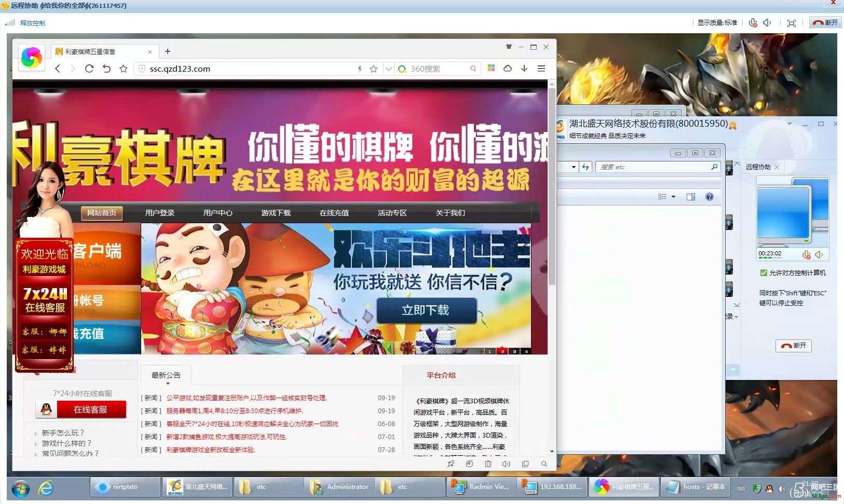Viewport: 844px width, 504px height.
Task: Click the trash icon in browser status bar
Action: pyautogui.click(x=488, y=464)
